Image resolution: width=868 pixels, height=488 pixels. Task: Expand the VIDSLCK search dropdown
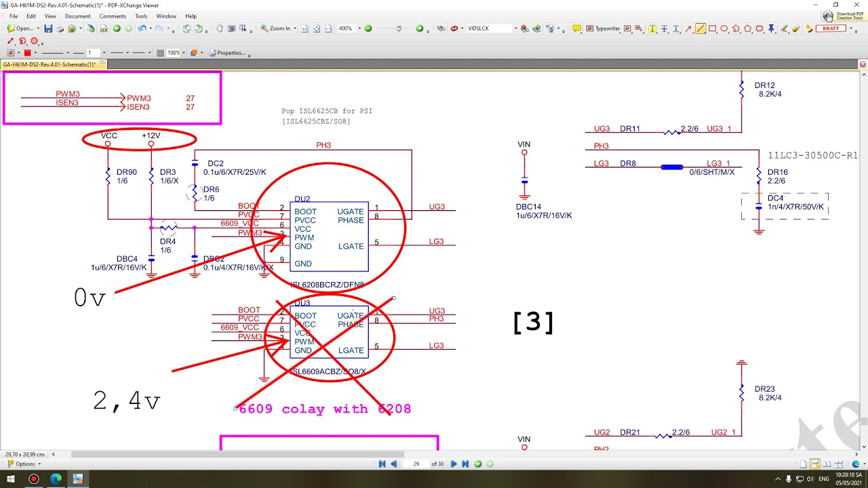pos(515,28)
